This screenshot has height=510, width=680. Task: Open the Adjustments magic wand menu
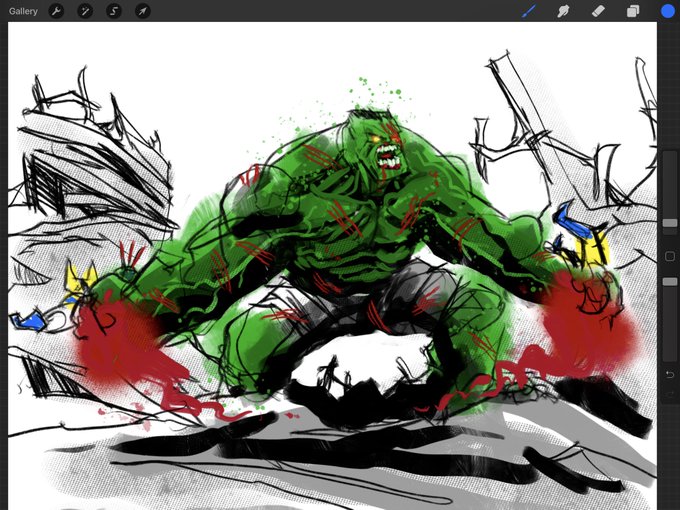click(x=85, y=11)
